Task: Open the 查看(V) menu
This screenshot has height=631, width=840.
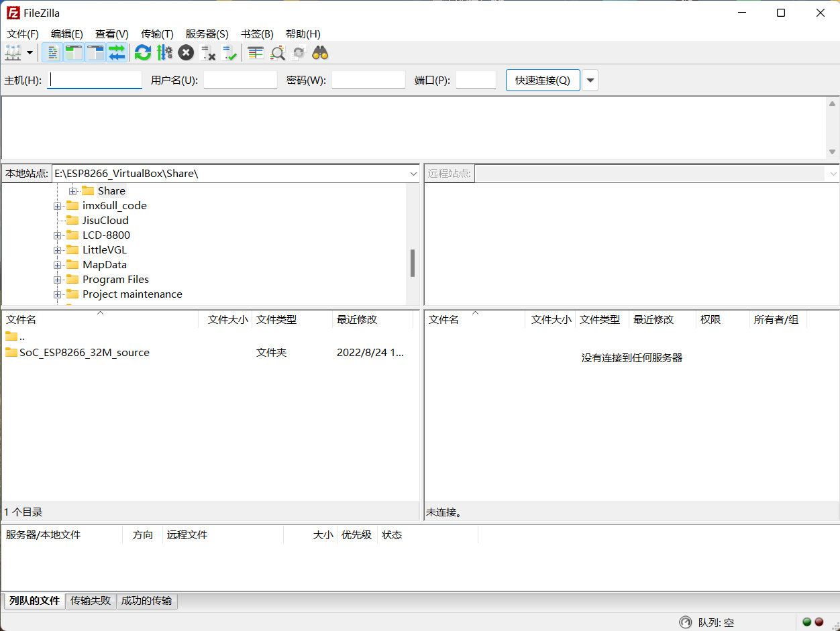Action: click(x=112, y=34)
